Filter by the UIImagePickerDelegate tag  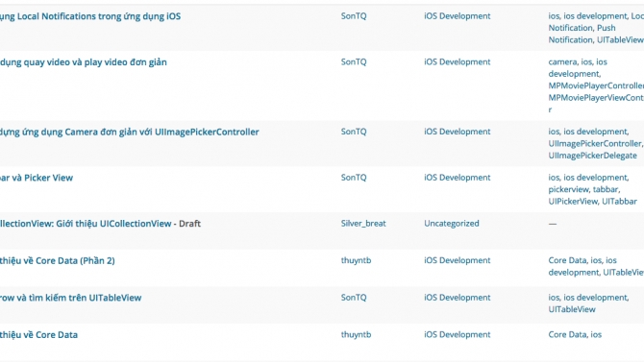click(593, 156)
